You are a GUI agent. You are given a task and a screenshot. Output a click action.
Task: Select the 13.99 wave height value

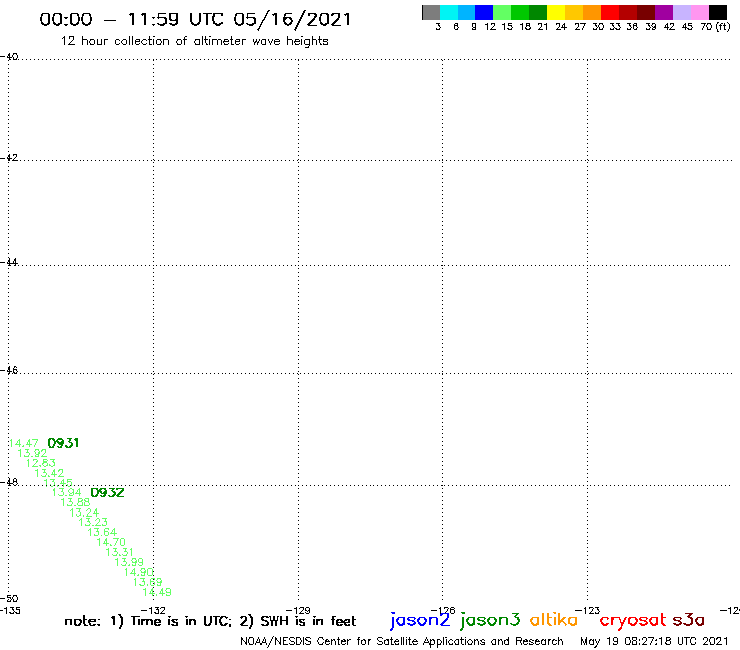point(129,562)
